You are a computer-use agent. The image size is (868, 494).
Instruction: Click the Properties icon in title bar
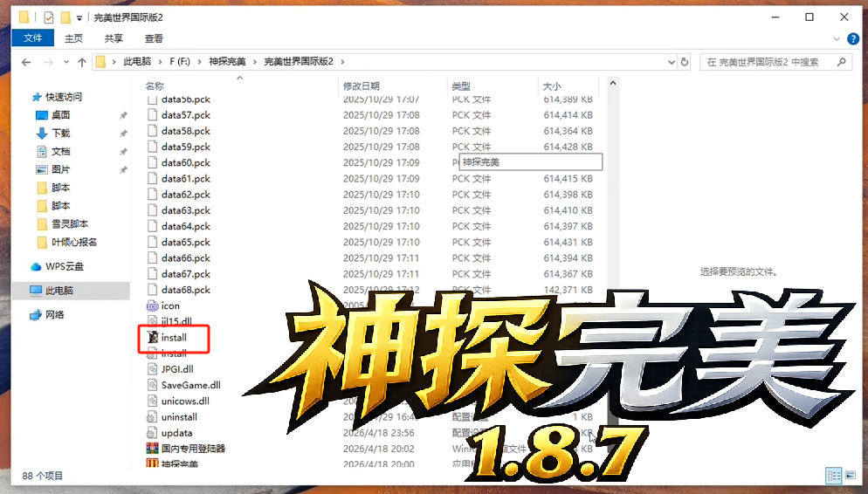48,17
